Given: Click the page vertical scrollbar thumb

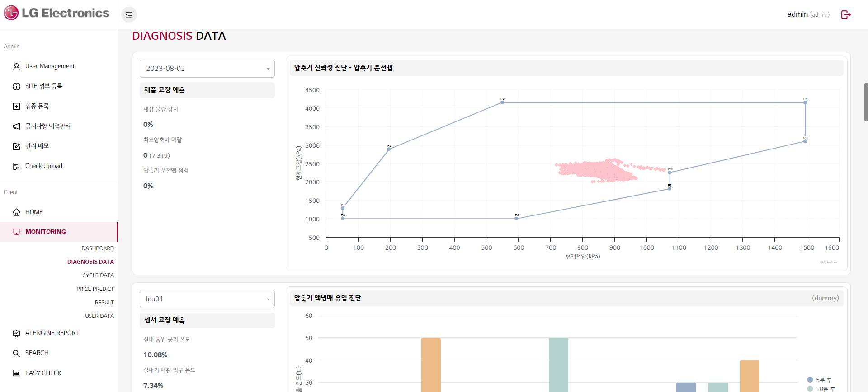Looking at the screenshot, I should click(x=866, y=102).
